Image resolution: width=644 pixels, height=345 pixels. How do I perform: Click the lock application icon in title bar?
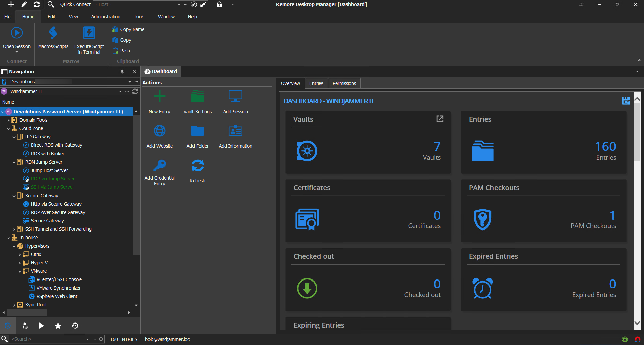pyautogui.click(x=219, y=4)
